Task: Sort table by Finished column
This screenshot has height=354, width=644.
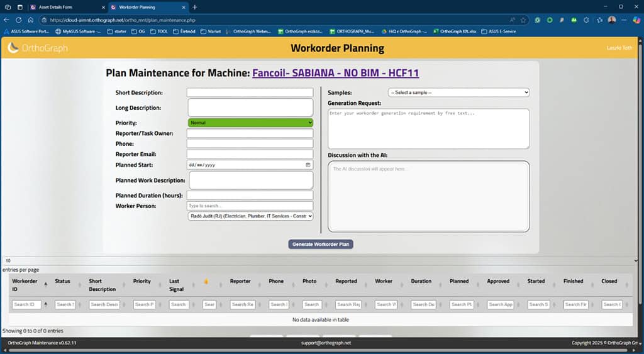Action: 574,281
